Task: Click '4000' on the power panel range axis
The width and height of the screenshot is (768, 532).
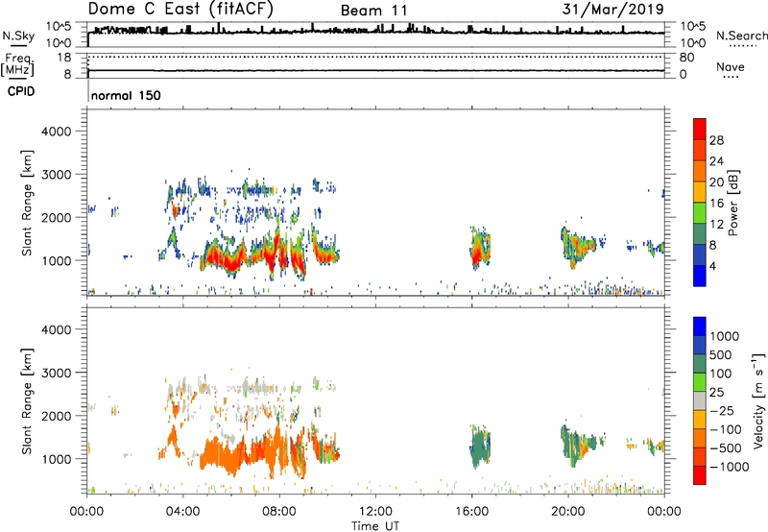Action: 56,132
